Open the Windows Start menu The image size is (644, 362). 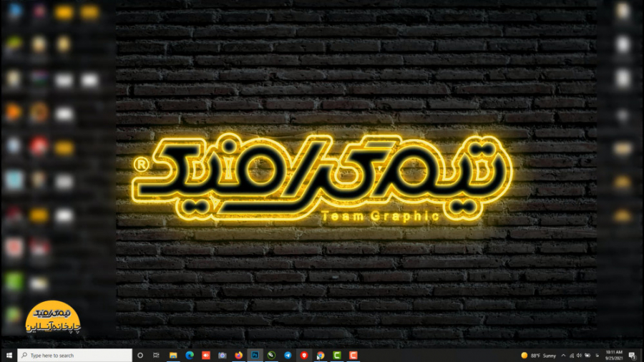pyautogui.click(x=9, y=356)
